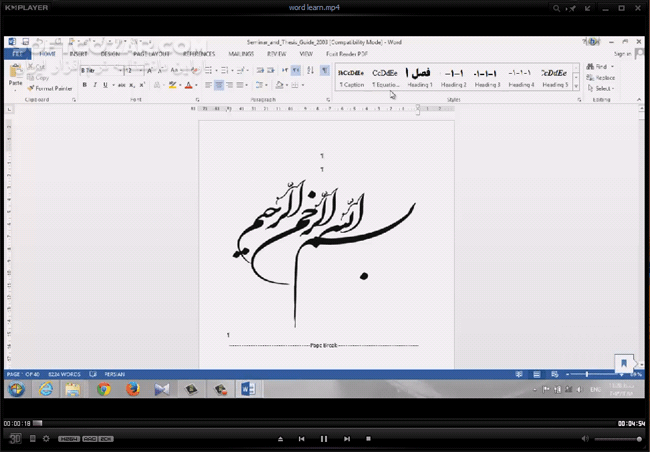
Task: Open the font size dropdown
Action: click(x=139, y=71)
